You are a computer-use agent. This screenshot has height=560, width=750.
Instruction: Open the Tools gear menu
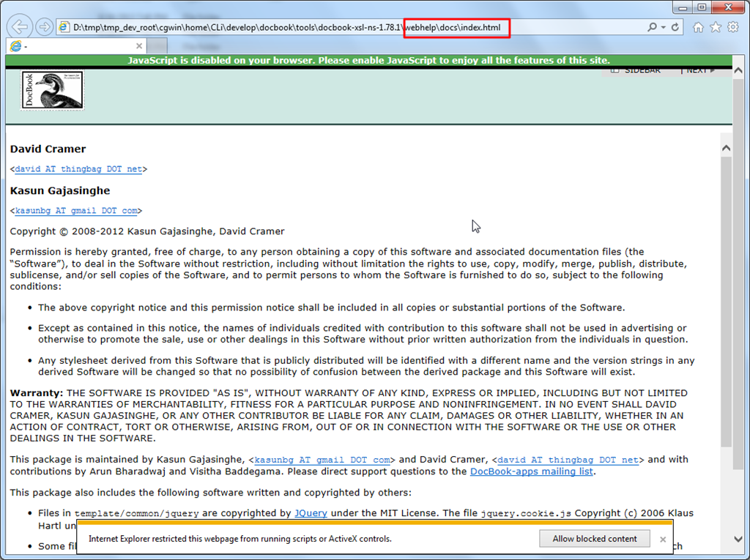point(732,27)
